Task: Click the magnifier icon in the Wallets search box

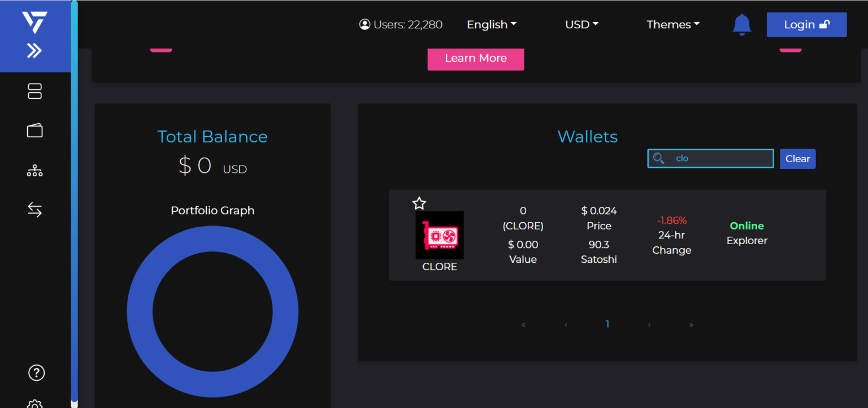Action: pyautogui.click(x=659, y=158)
